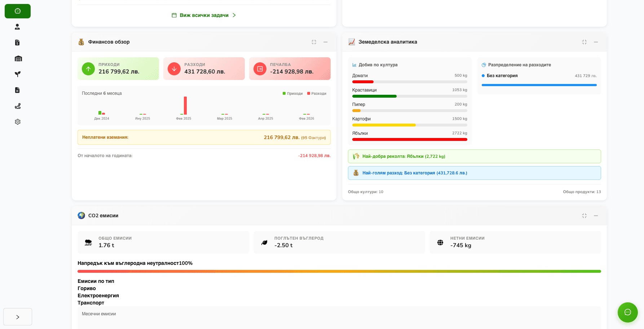Toggle the Разходи series in the chart legend
The height and width of the screenshot is (329, 644).
[317, 93]
